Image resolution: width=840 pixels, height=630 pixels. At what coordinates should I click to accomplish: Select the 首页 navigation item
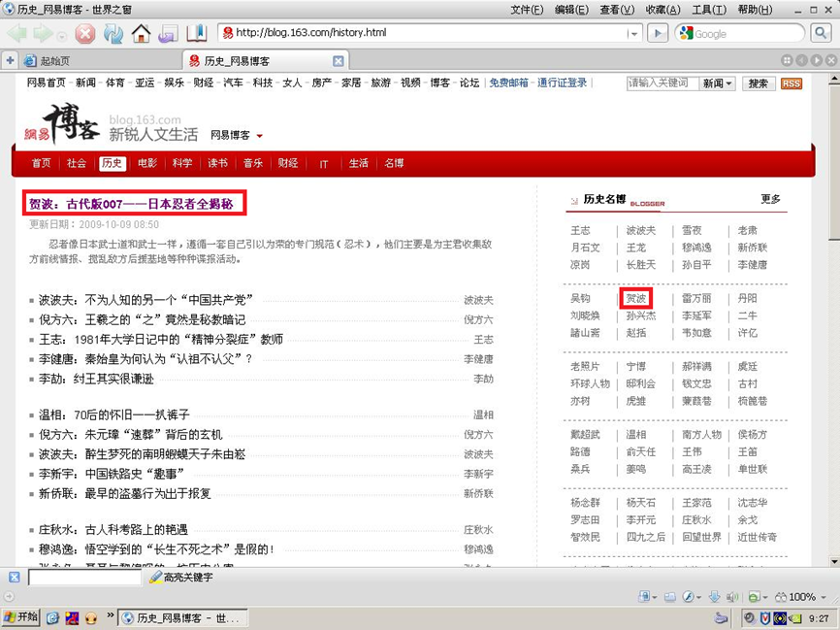[x=42, y=163]
